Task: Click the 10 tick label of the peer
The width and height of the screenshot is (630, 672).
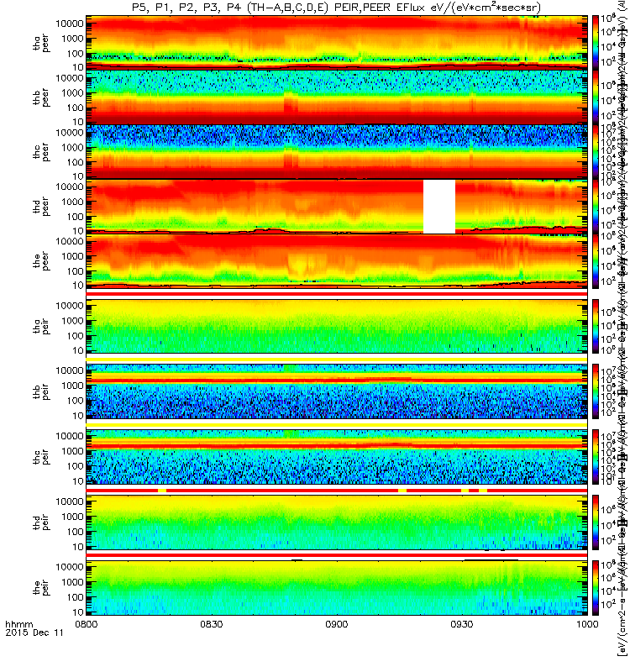Action: tap(77, 285)
